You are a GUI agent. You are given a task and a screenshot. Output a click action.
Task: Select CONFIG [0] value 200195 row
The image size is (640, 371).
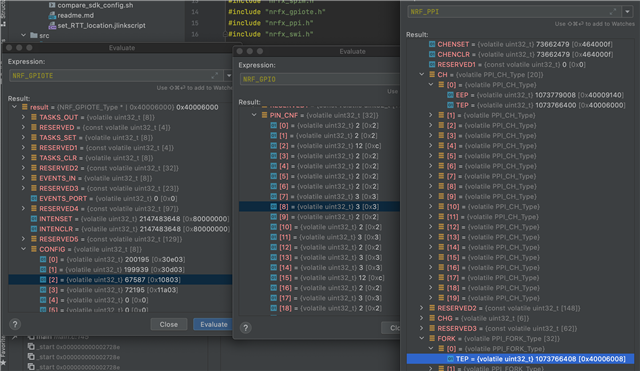click(120, 259)
